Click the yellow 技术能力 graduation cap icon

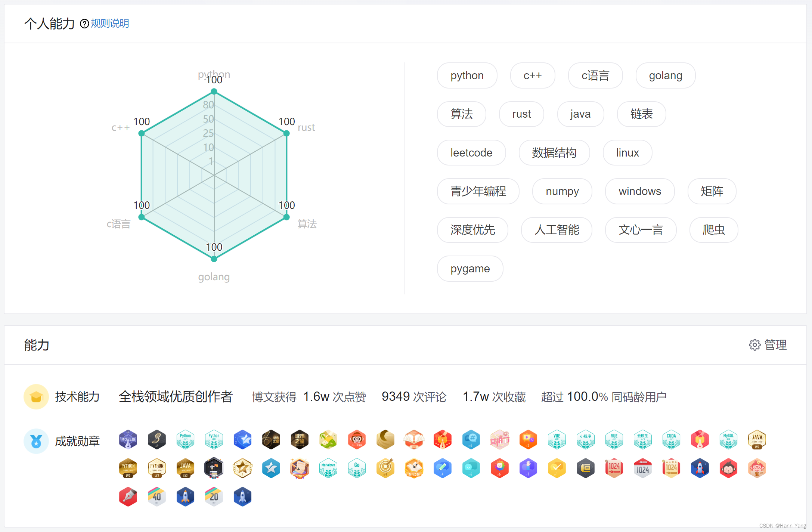tap(36, 397)
